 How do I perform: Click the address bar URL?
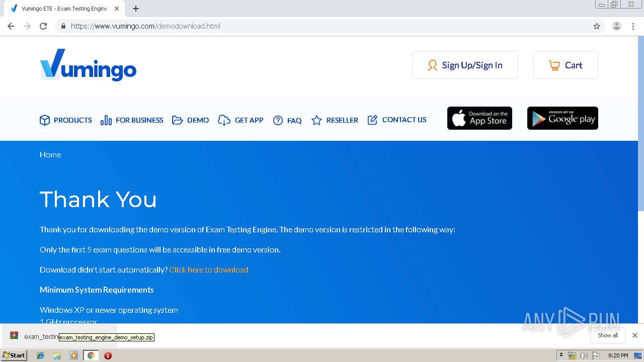(x=145, y=26)
